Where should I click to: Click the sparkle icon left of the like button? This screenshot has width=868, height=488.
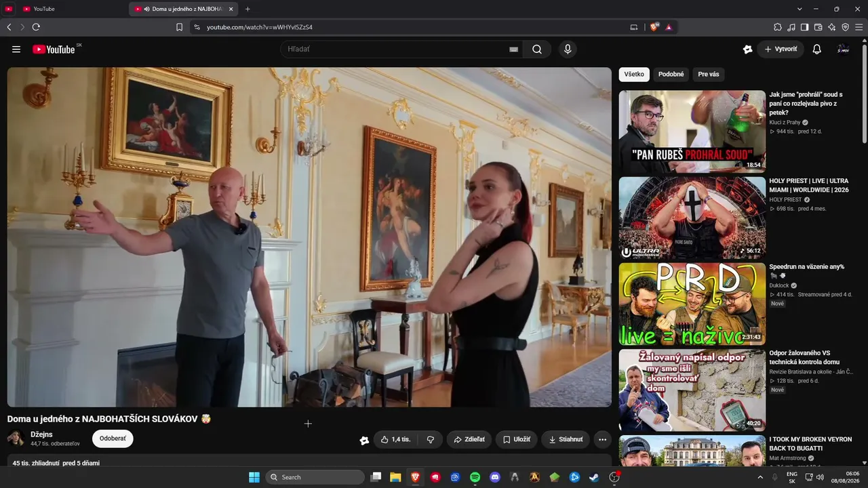364,440
